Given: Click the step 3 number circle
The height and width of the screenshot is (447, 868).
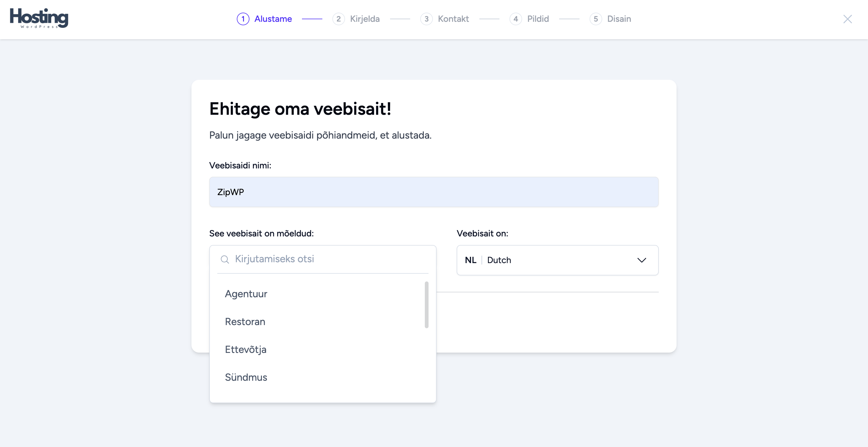Looking at the screenshot, I should [426, 19].
